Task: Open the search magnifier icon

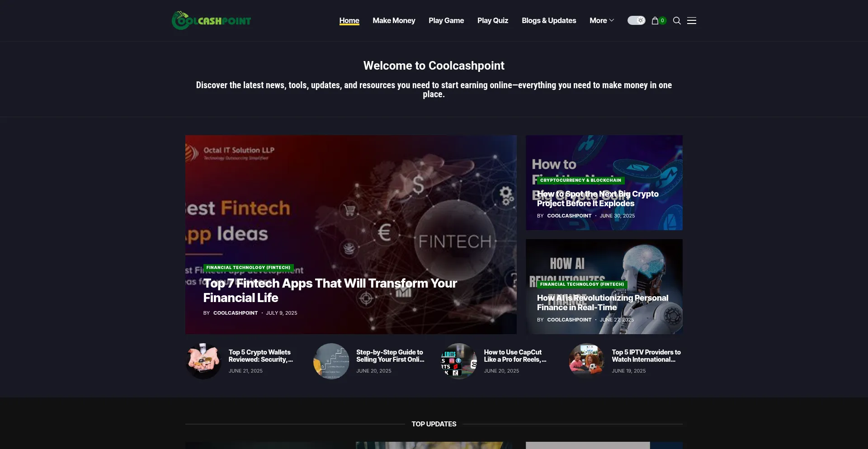Action: 677,20
